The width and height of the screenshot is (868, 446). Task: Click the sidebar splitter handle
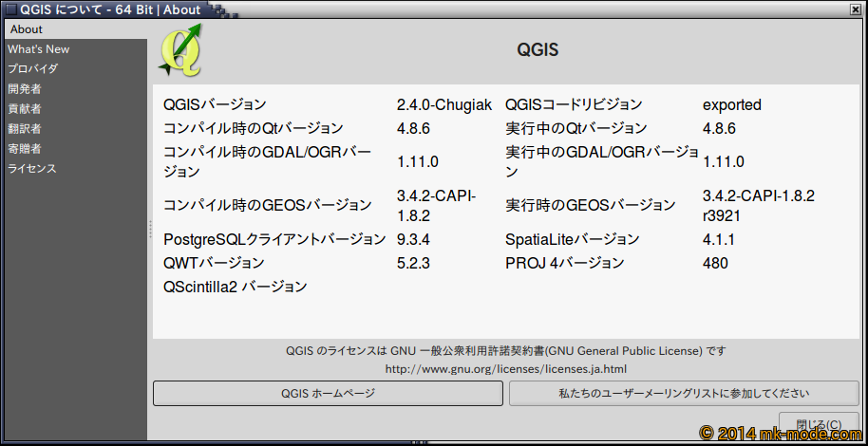coord(150,230)
